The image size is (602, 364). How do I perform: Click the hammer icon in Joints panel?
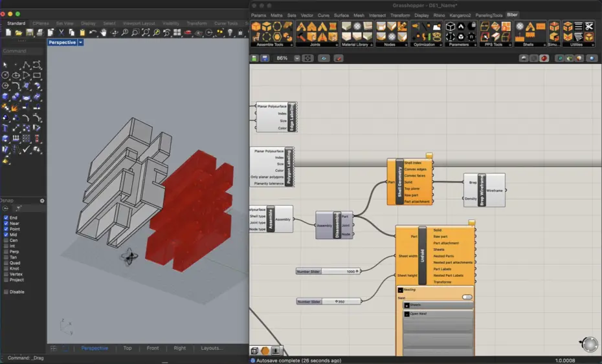click(302, 37)
